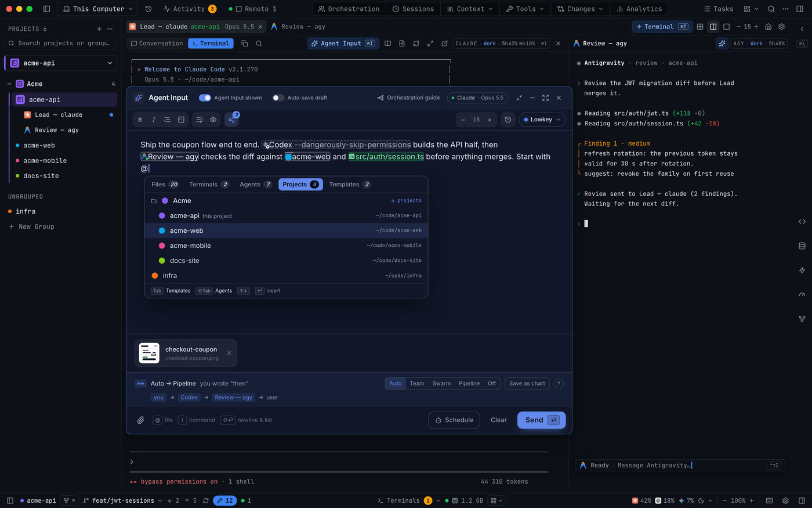
Task: Remove the checkout-coupon attachment
Action: (x=229, y=353)
